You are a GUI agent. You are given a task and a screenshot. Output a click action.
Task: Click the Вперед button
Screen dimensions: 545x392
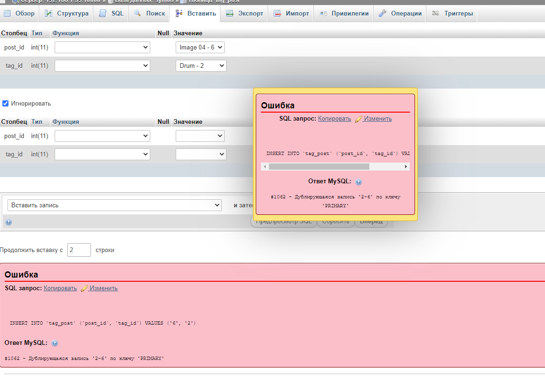[x=371, y=222]
